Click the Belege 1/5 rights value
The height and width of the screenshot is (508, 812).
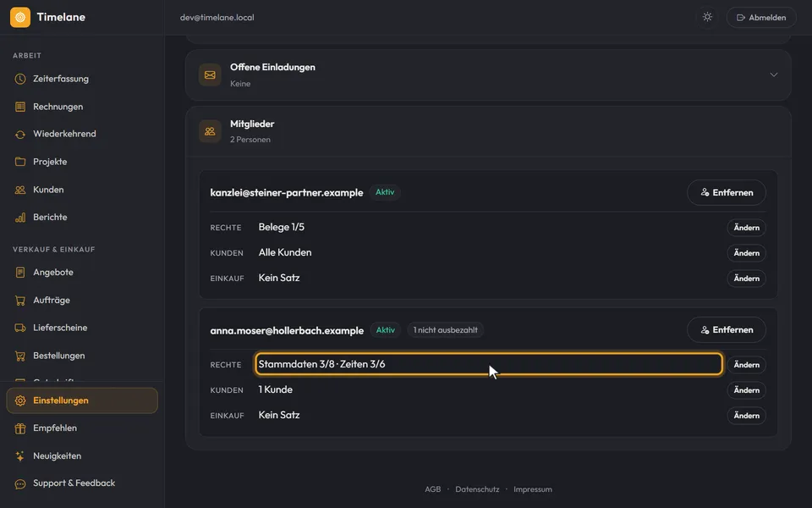click(x=282, y=227)
